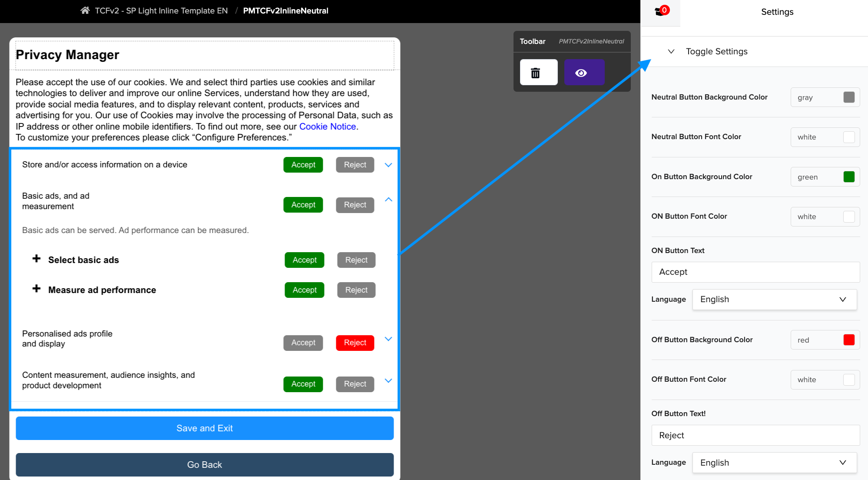Viewport: 868px width, 480px height.
Task: Open the Cookie Notice link
Action: [x=328, y=127]
